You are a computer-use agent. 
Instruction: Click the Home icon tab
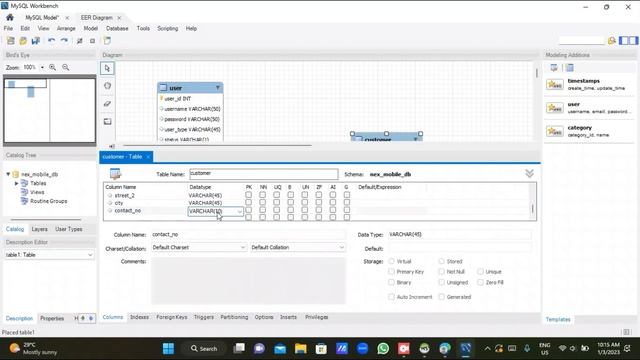click(10, 18)
